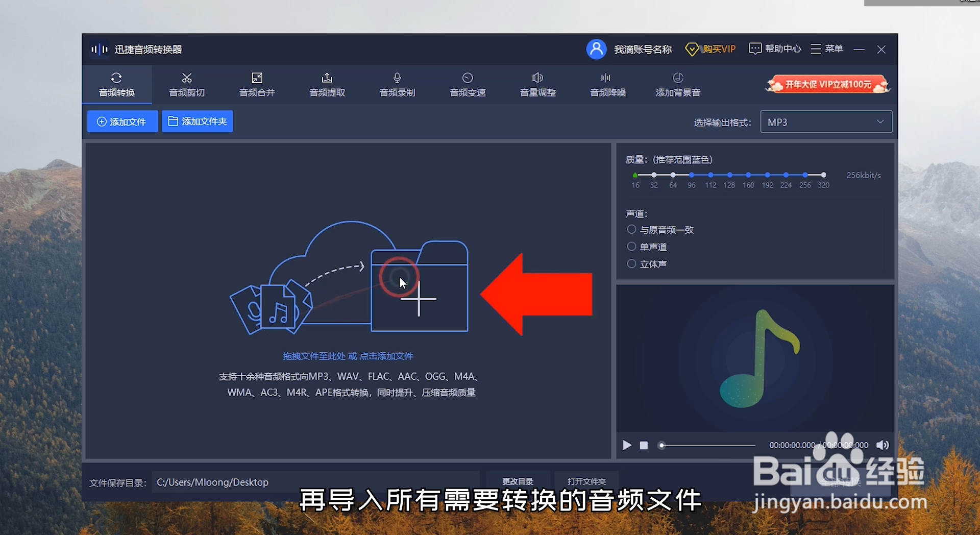Set quality slider to 112

[710, 175]
